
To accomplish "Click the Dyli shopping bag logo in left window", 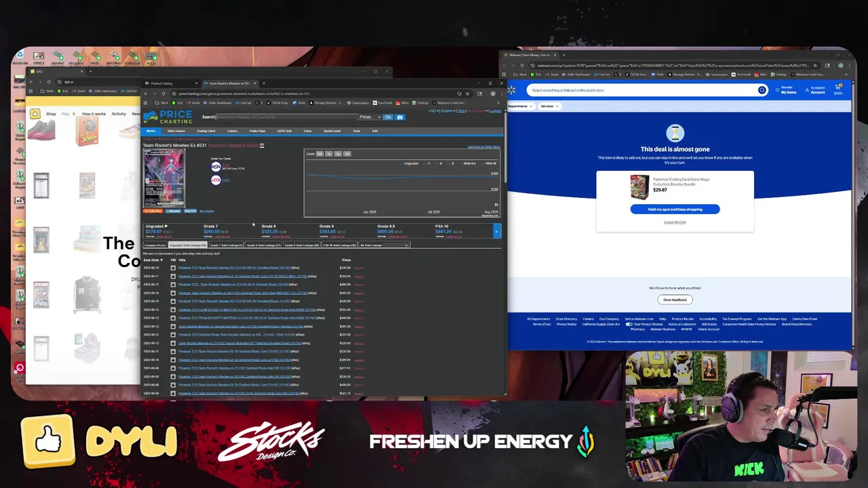I will coord(34,114).
